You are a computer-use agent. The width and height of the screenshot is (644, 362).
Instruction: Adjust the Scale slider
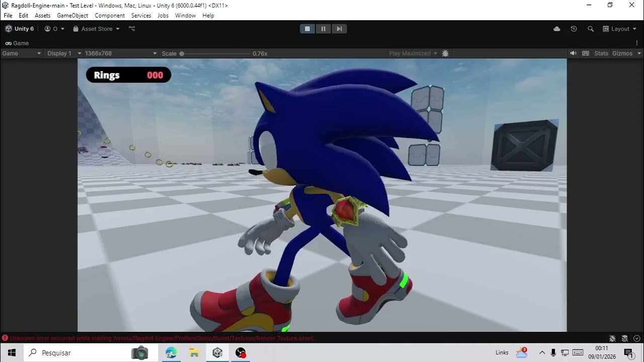click(215, 53)
